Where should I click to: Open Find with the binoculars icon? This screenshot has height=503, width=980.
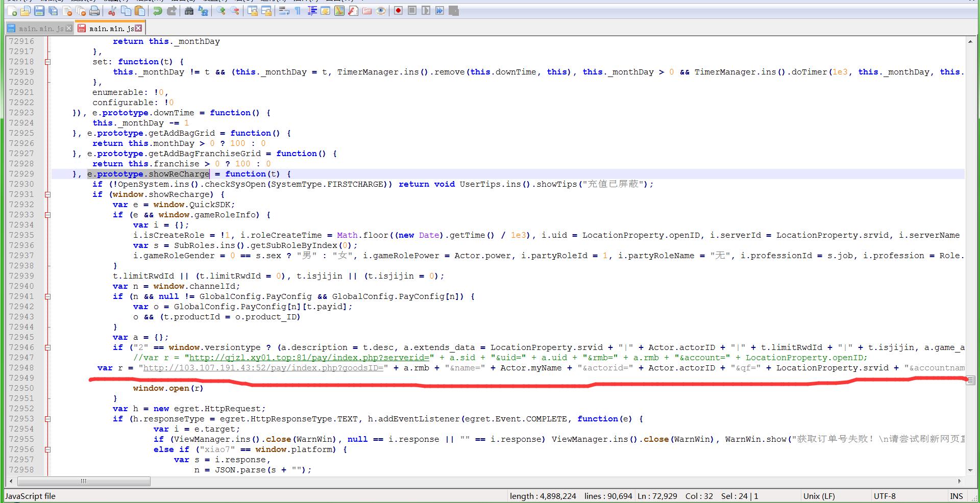189,11
